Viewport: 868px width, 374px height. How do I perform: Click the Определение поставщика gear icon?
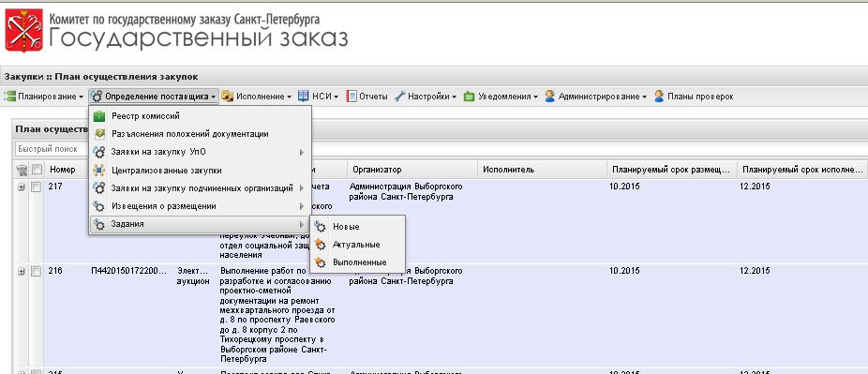click(97, 97)
